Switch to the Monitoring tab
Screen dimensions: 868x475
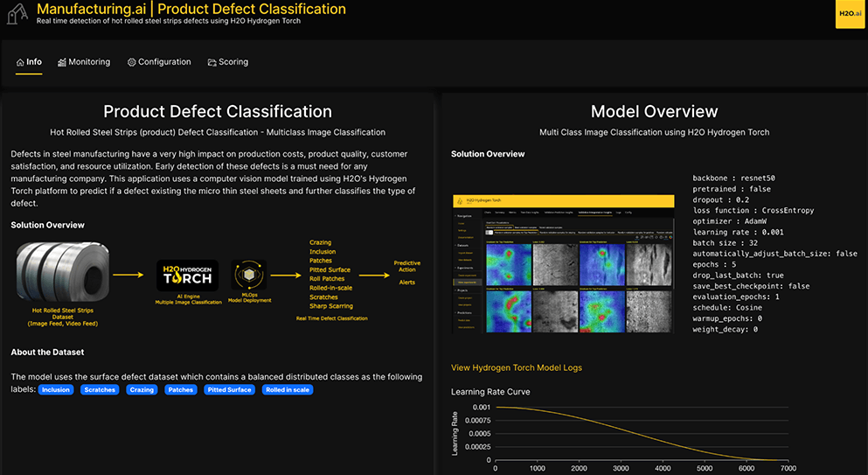[x=84, y=62]
